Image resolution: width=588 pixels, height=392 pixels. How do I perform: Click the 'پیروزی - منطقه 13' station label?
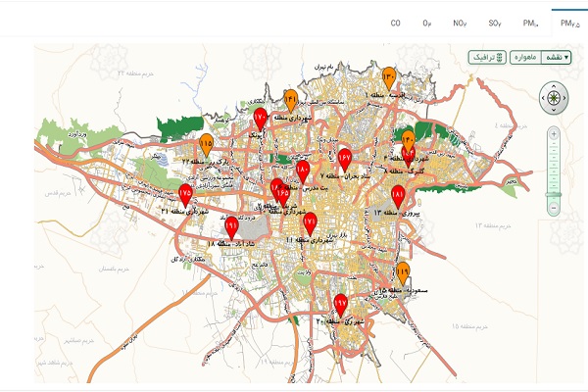tap(397, 213)
